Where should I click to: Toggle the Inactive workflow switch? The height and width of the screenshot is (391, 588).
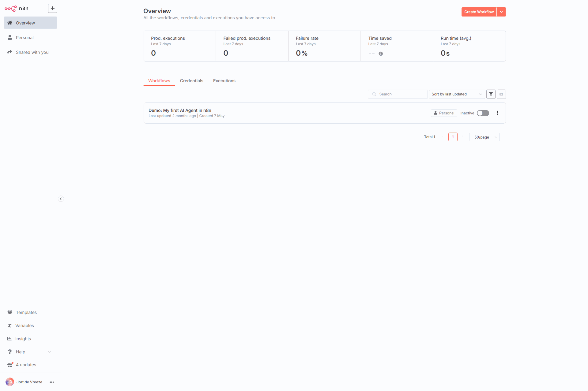(483, 113)
